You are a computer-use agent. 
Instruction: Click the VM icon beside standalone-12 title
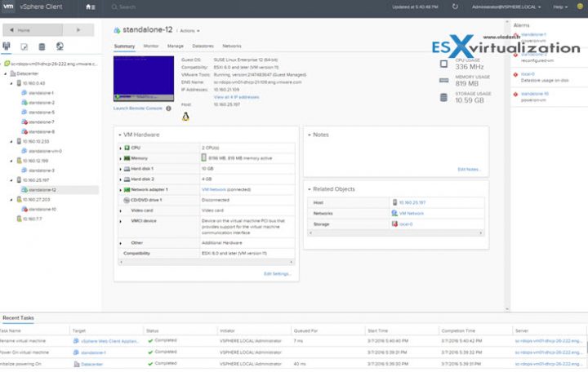(117, 30)
